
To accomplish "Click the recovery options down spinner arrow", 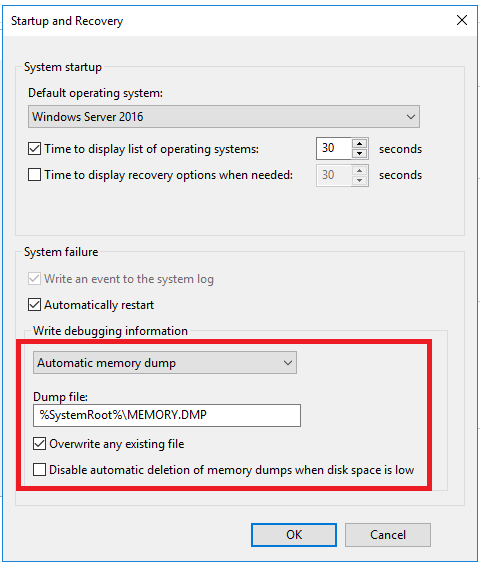I will [359, 180].
